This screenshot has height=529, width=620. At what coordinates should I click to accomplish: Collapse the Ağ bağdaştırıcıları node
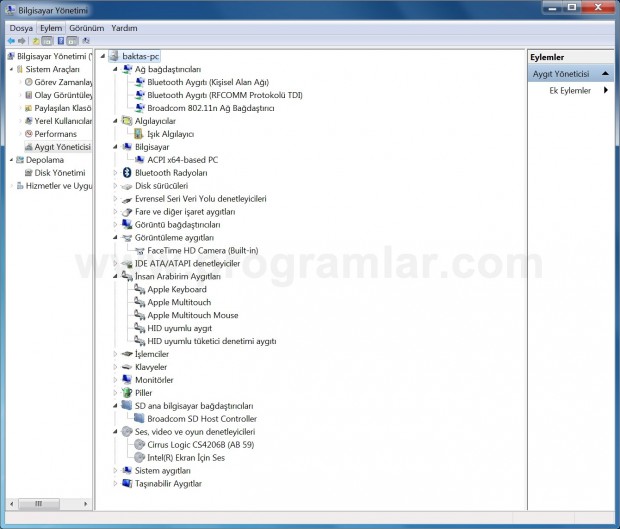click(115, 69)
